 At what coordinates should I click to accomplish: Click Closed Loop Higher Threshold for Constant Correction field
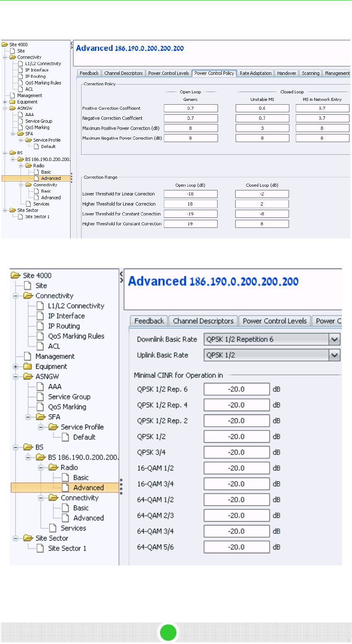[x=262, y=224]
